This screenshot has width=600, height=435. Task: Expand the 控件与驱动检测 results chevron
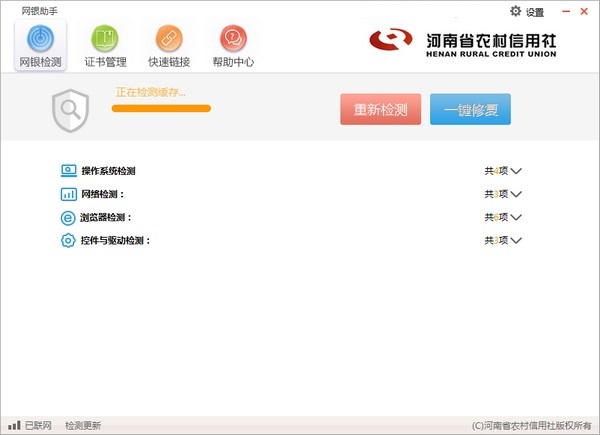point(516,240)
